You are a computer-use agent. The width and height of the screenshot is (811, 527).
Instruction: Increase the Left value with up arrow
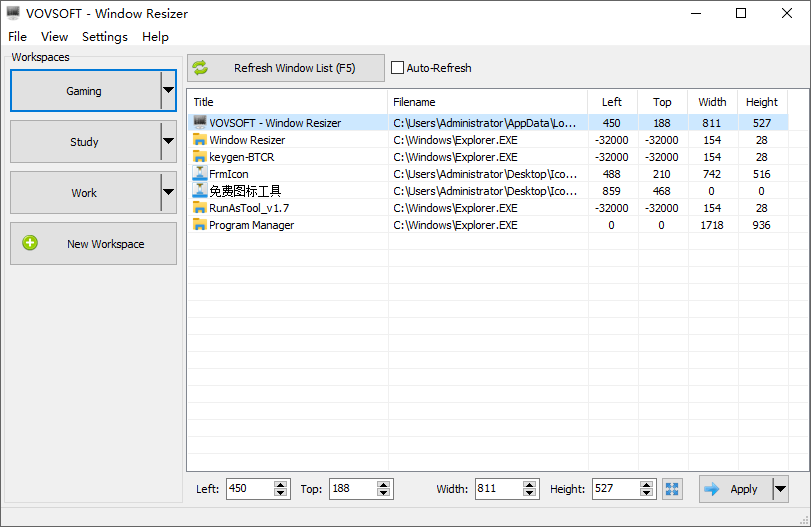pyautogui.click(x=280, y=485)
